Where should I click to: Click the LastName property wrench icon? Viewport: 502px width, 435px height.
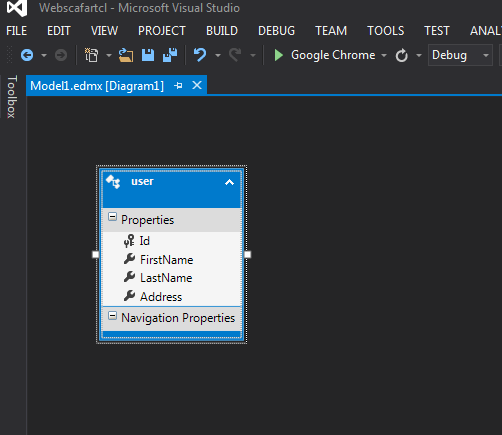[x=129, y=277]
